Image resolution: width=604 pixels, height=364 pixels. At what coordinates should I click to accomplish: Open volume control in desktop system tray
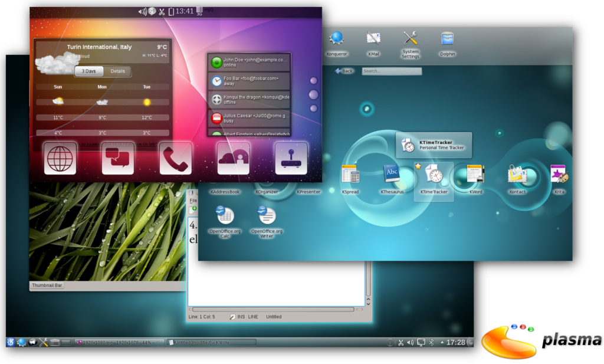point(411,342)
